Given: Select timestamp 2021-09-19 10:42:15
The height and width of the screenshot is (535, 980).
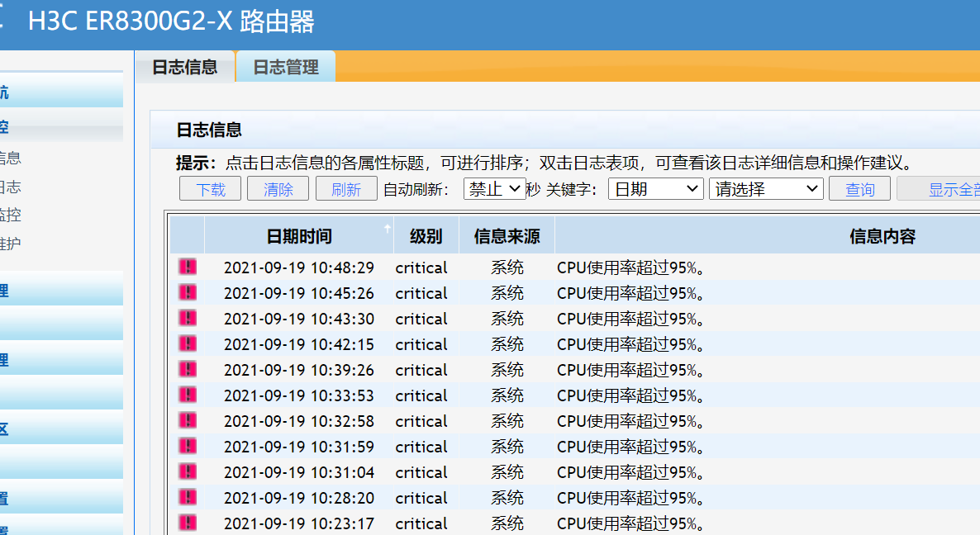Looking at the screenshot, I should pos(299,344).
